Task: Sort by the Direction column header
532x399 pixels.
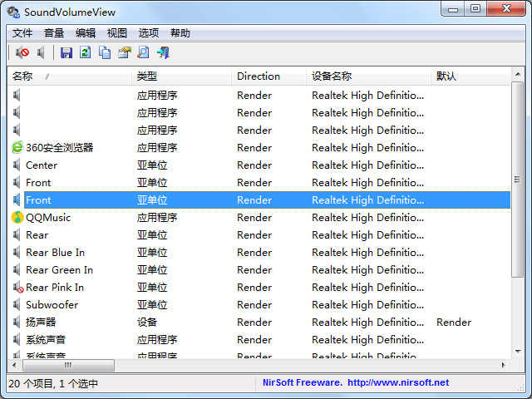Action: click(269, 76)
